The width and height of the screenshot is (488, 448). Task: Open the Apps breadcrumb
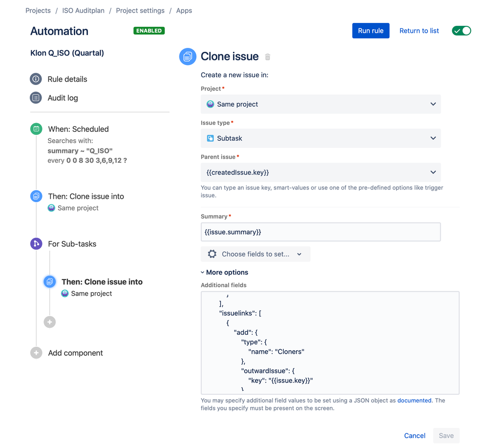point(184,11)
